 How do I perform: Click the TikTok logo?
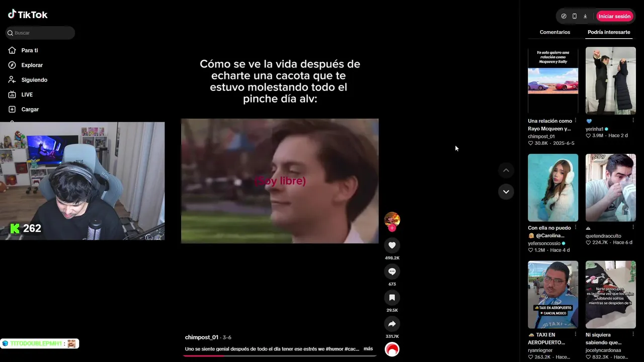point(28,15)
